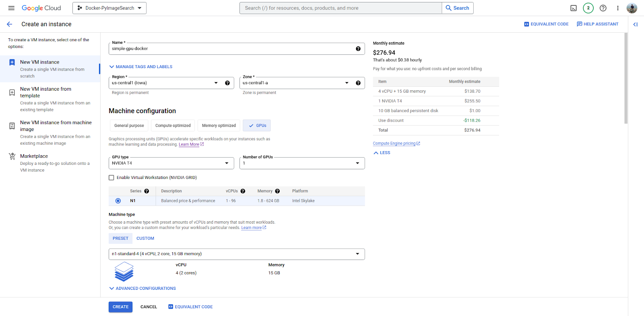Open the Compute Engine pricing link
This screenshot has width=644, height=316.
396,143
